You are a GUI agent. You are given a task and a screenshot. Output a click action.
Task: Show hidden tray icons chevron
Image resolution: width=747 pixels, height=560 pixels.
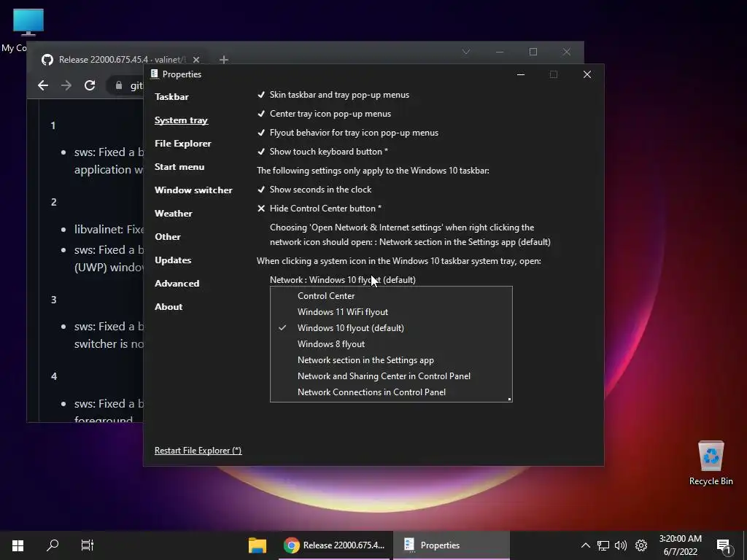(586, 545)
